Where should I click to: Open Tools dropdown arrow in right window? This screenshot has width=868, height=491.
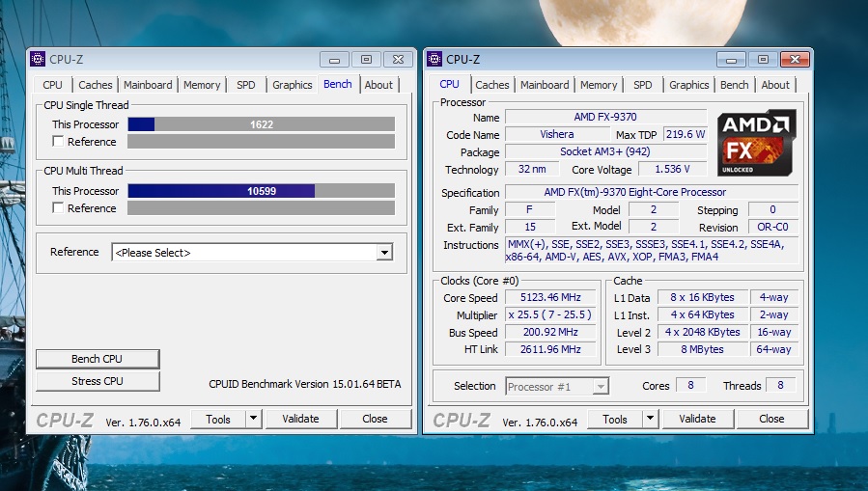[651, 419]
